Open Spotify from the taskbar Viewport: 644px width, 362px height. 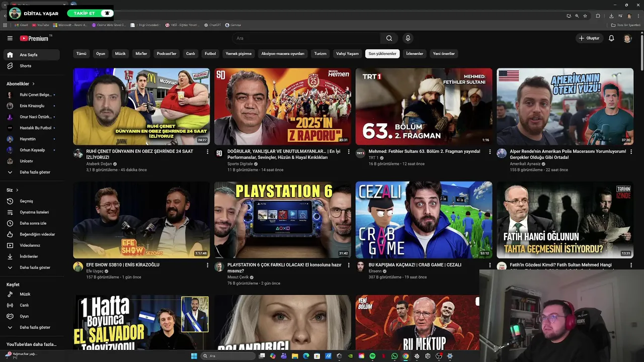pyautogui.click(x=372, y=356)
